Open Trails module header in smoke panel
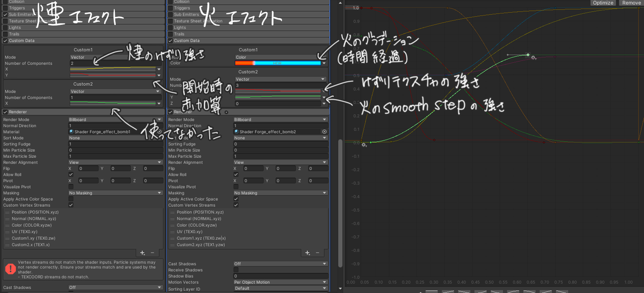This screenshot has width=644, height=293. 83,34
